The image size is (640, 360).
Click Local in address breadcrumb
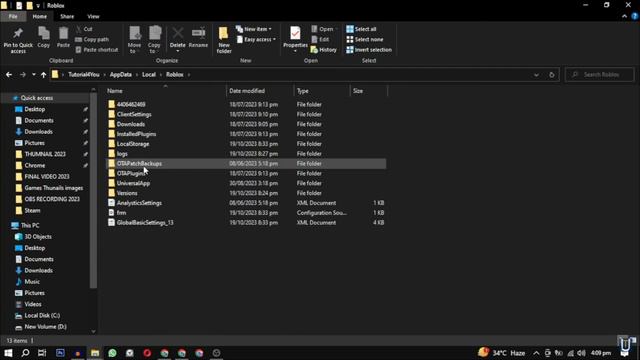[x=149, y=75]
